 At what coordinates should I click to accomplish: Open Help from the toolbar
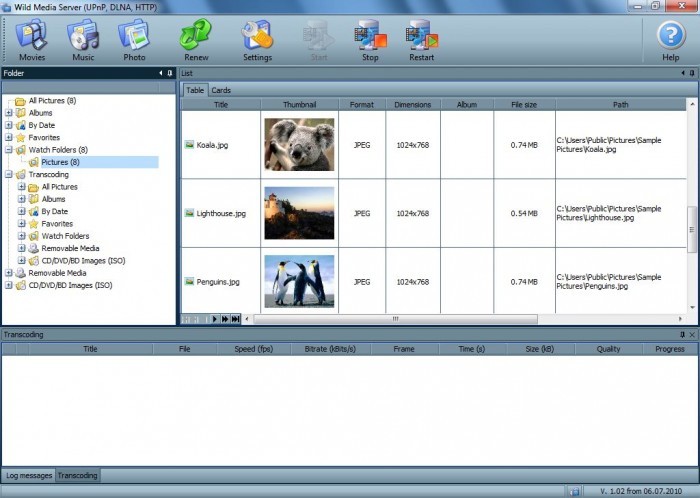670,39
